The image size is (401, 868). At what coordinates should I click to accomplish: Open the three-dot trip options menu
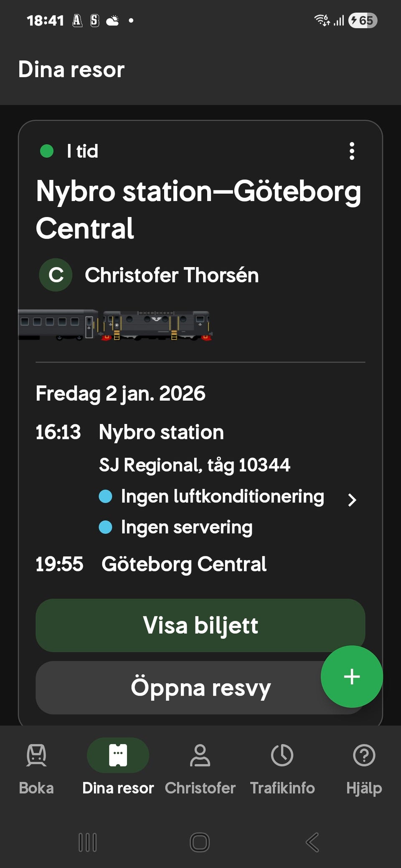pyautogui.click(x=352, y=151)
